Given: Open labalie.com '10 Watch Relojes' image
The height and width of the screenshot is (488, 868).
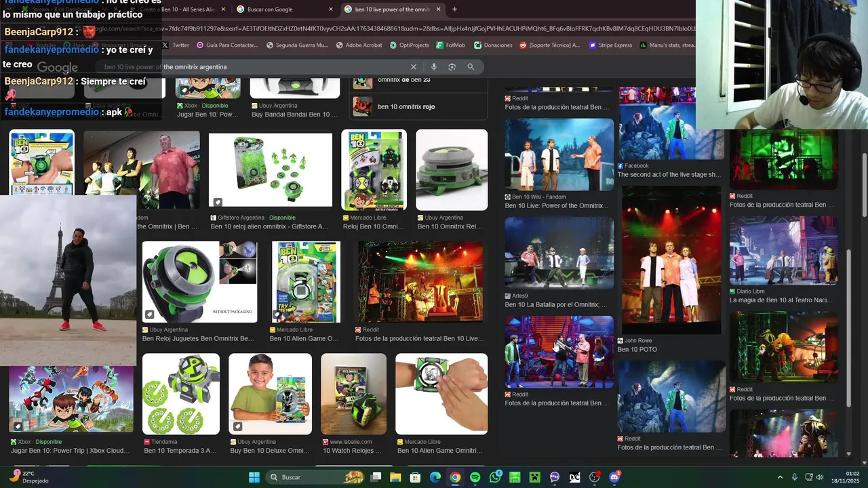Looking at the screenshot, I should [353, 394].
